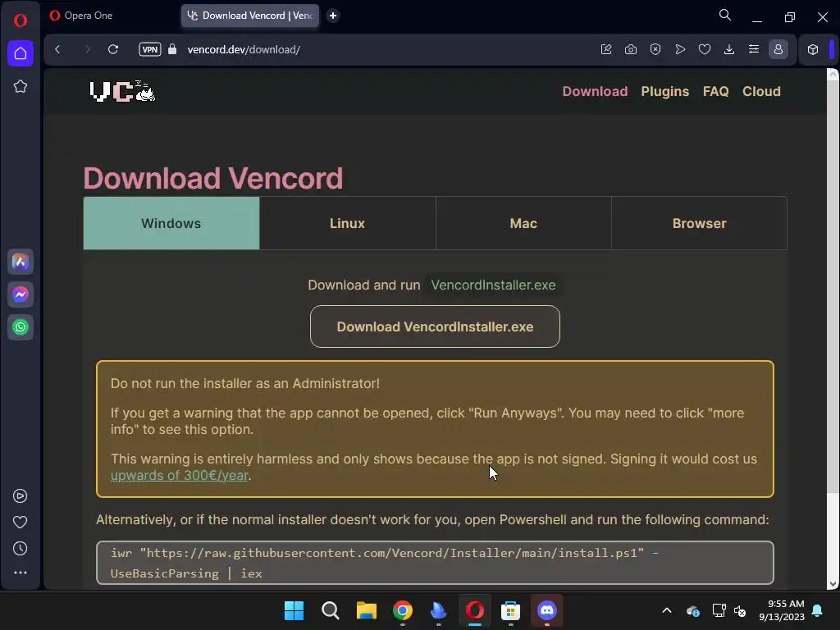The width and height of the screenshot is (840, 630).
Task: Open Google Chrome from taskbar
Action: tap(403, 610)
